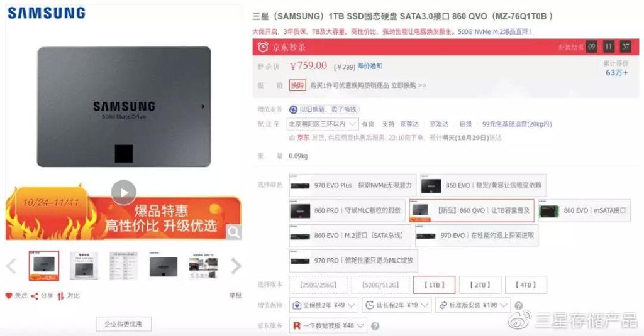
Task: Click the magnifier icon on product image
Action: coord(234,232)
